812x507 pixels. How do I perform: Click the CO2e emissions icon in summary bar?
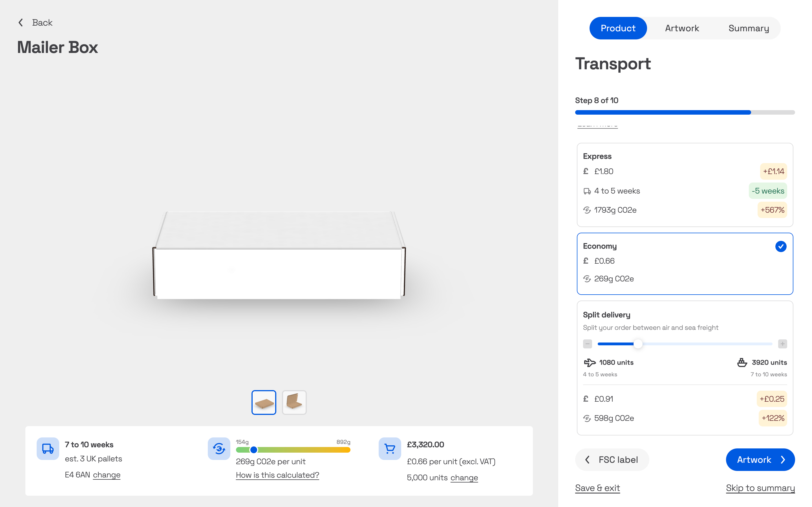(x=219, y=448)
